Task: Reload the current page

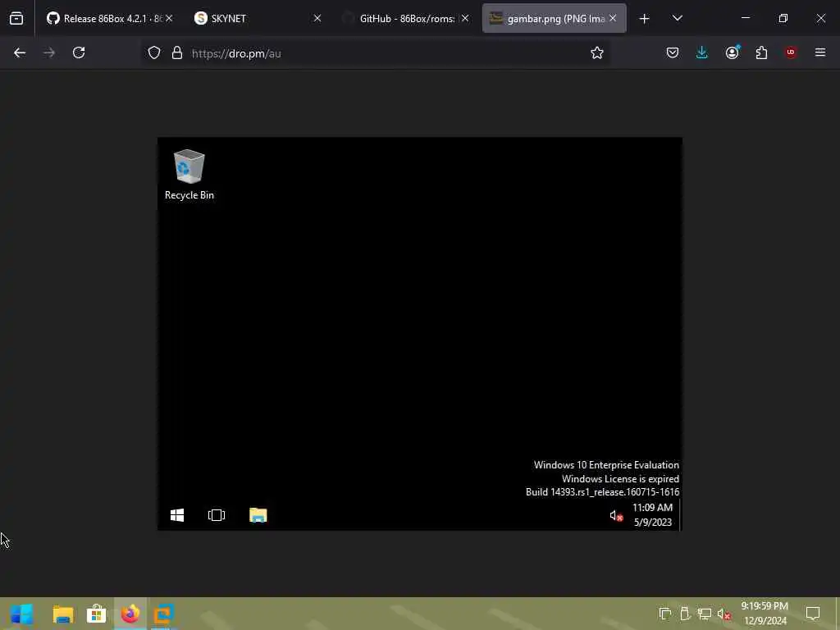Action: (79, 52)
